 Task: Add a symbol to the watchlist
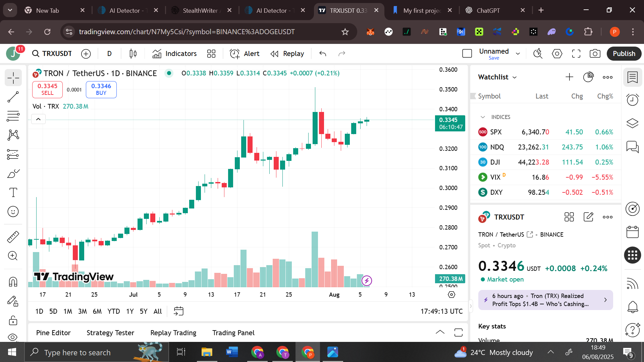point(569,77)
